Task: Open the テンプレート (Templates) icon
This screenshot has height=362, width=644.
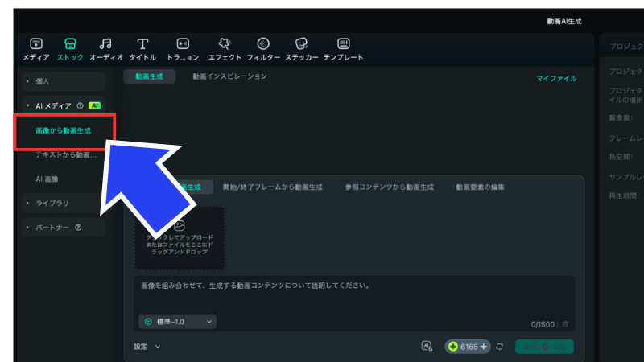Action: [x=343, y=44]
